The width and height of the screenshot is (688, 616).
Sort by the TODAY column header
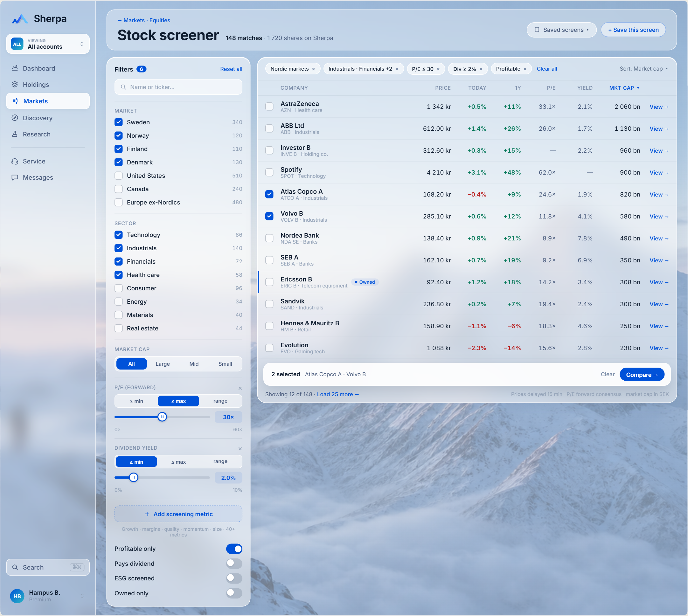click(477, 88)
